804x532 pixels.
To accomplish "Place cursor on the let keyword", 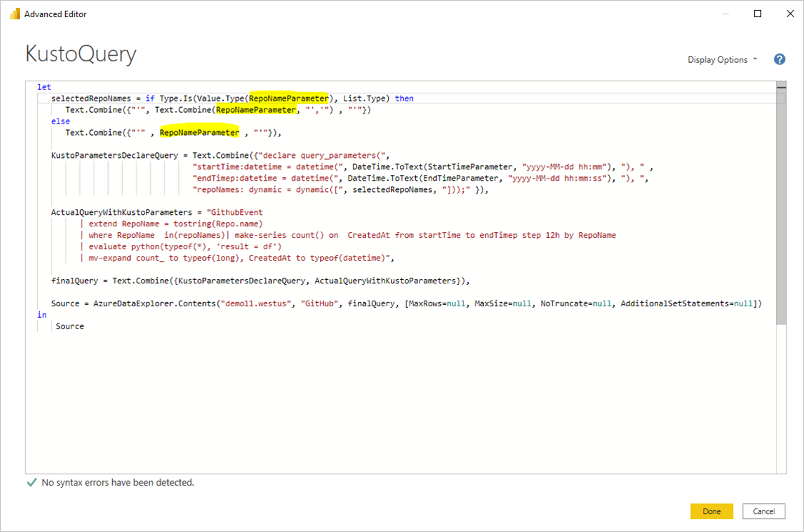I will pos(44,86).
